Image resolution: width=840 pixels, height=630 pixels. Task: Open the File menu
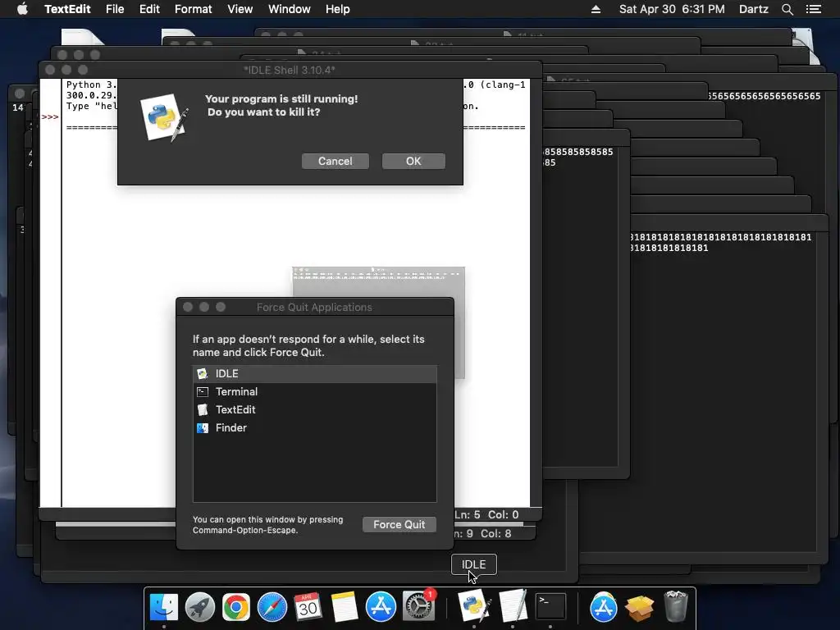(115, 9)
